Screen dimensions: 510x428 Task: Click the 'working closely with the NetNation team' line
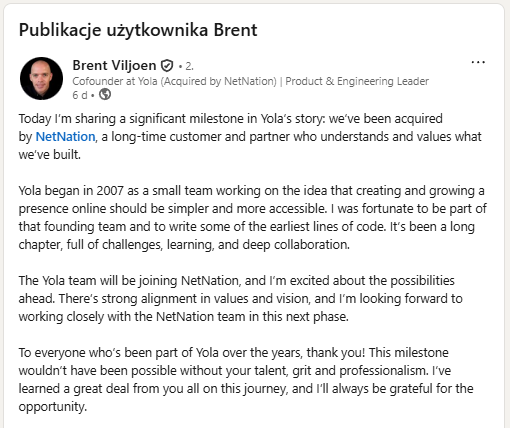184,316
